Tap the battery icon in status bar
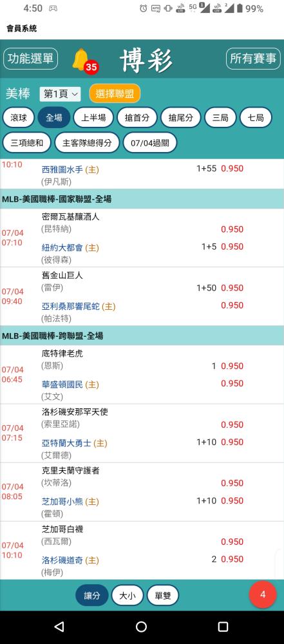Screen dimensions: 284x644 pos(240,8)
